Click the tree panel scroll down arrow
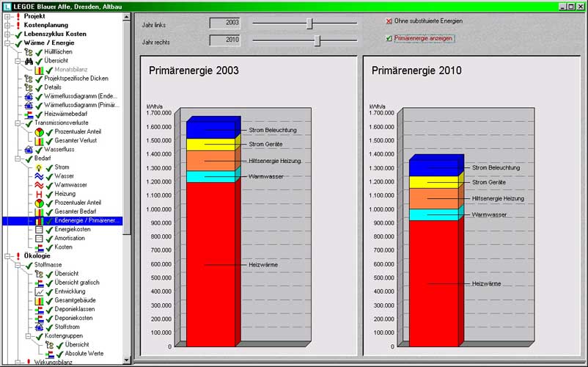 pyautogui.click(x=127, y=360)
